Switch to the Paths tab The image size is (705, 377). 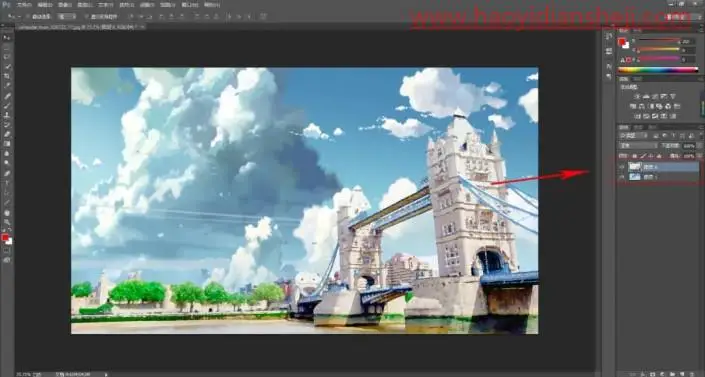tap(653, 127)
